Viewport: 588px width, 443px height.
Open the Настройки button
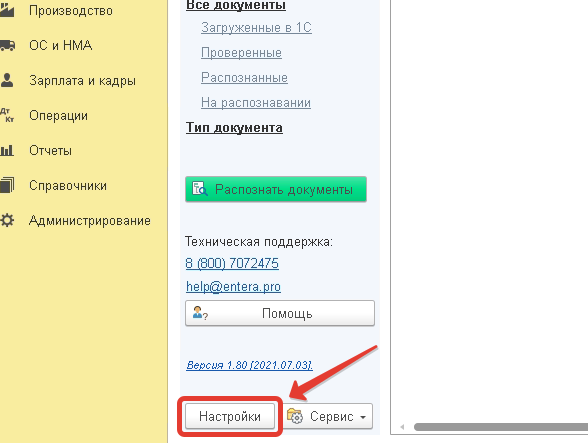(x=230, y=416)
